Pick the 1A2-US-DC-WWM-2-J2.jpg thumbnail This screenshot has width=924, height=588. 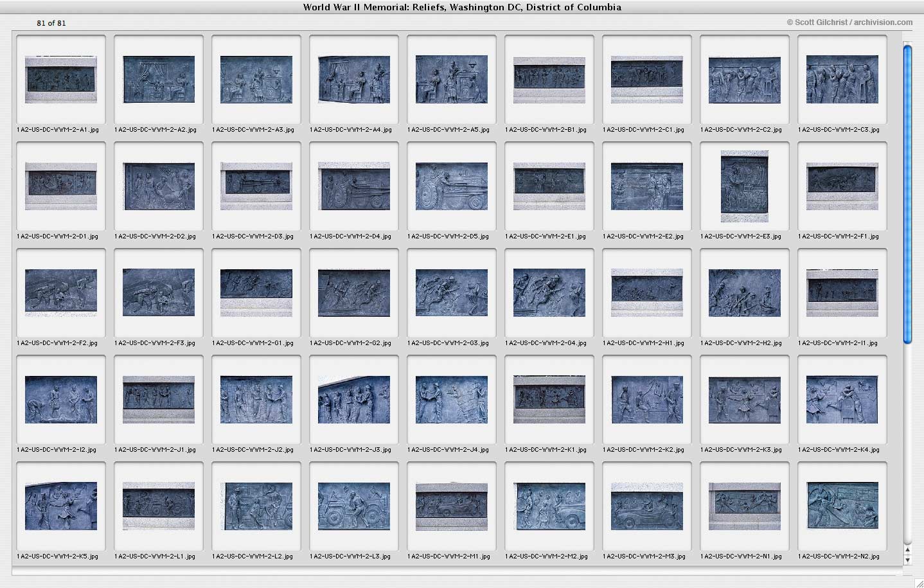(x=256, y=400)
